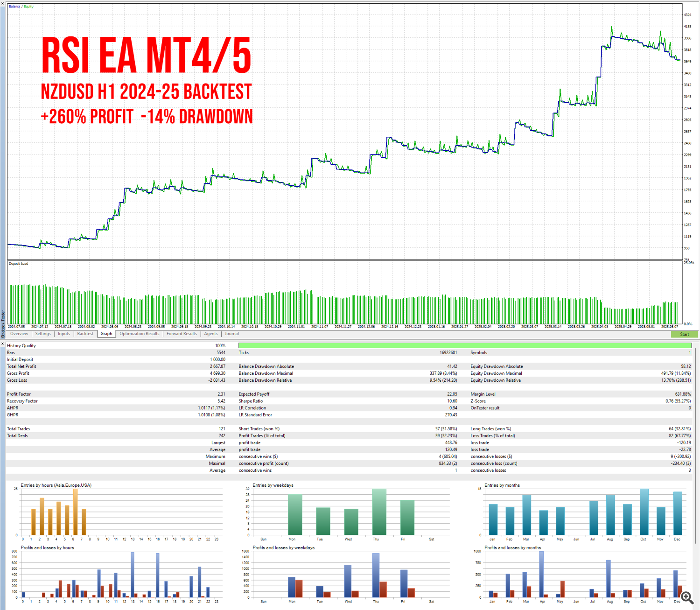Click the Initial Deposit value 1 000.00
The image size is (700, 610).
pos(217,360)
